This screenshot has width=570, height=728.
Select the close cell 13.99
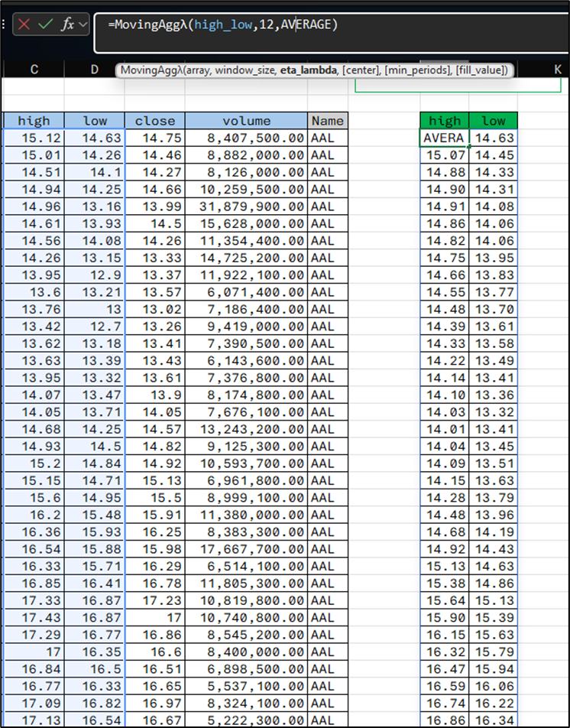(155, 206)
